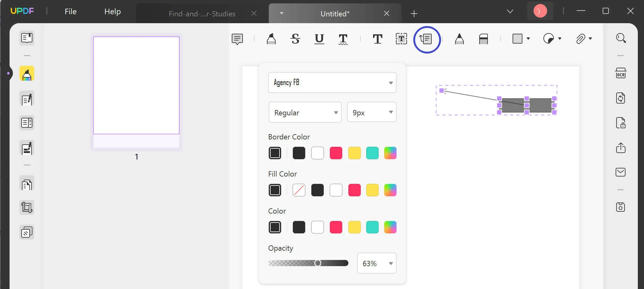644x289 pixels.
Task: Open the Crop Pages tool
Action: point(27,207)
